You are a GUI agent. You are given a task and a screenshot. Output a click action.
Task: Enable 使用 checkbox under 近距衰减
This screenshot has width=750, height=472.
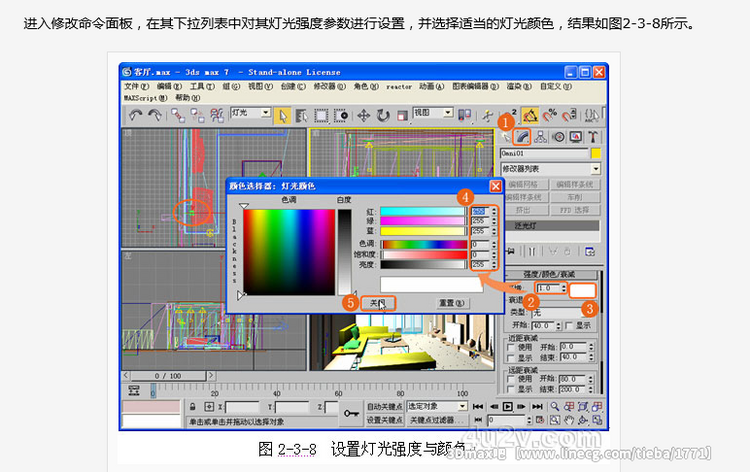(511, 347)
